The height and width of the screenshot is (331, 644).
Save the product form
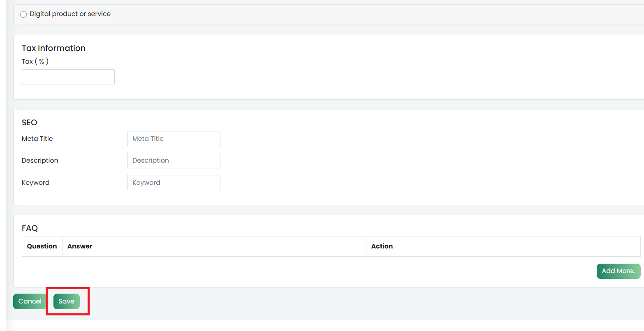coord(67,301)
